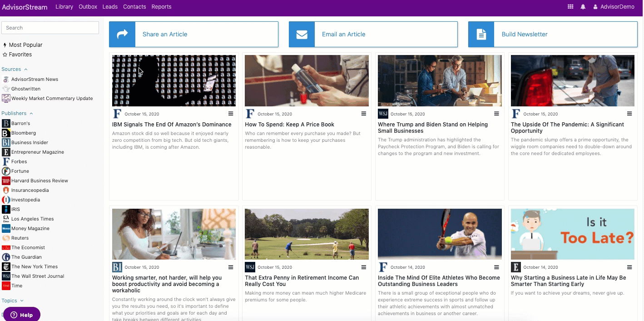Open the tennis player article thumbnail
The height and width of the screenshot is (321, 644).
(440, 234)
